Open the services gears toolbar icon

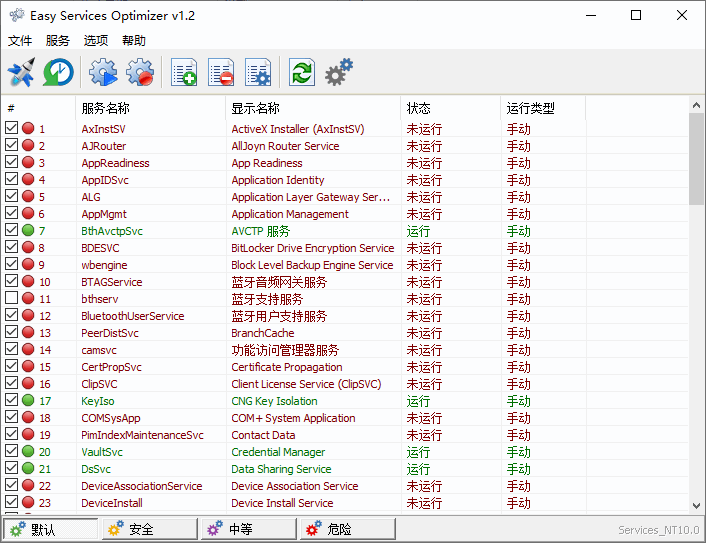coord(339,72)
